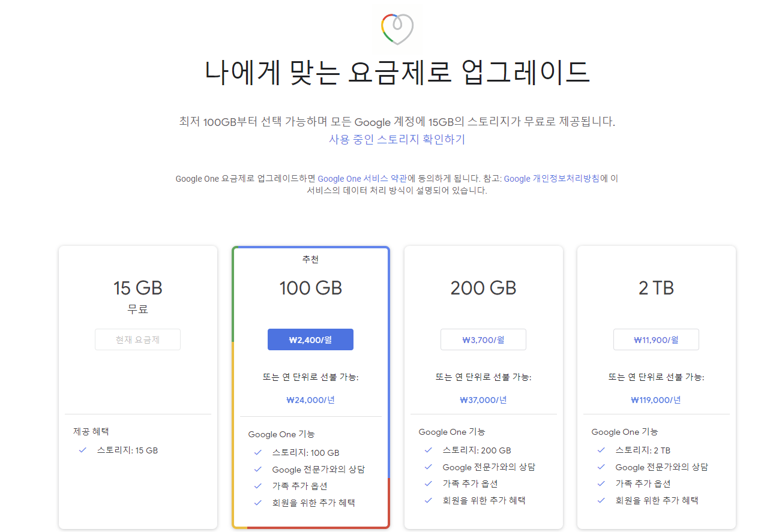Click the disabled 현재 요금제 button
Viewport: 773px width, 532px height.
[x=137, y=339]
